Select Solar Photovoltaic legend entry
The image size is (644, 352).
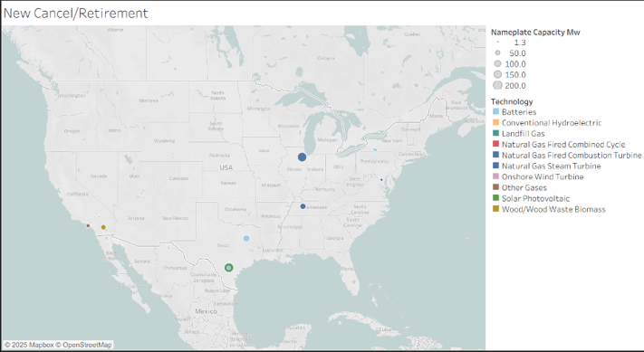(x=535, y=198)
